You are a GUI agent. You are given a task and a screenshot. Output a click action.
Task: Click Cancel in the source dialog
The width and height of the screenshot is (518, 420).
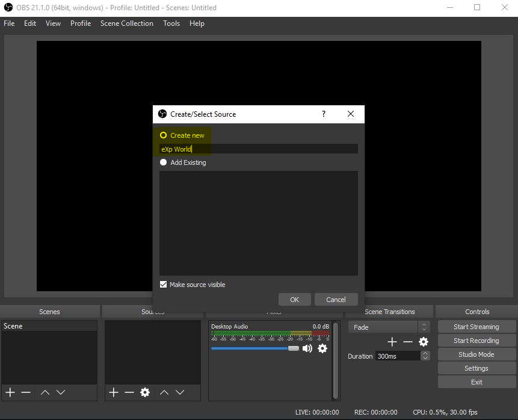[336, 300]
